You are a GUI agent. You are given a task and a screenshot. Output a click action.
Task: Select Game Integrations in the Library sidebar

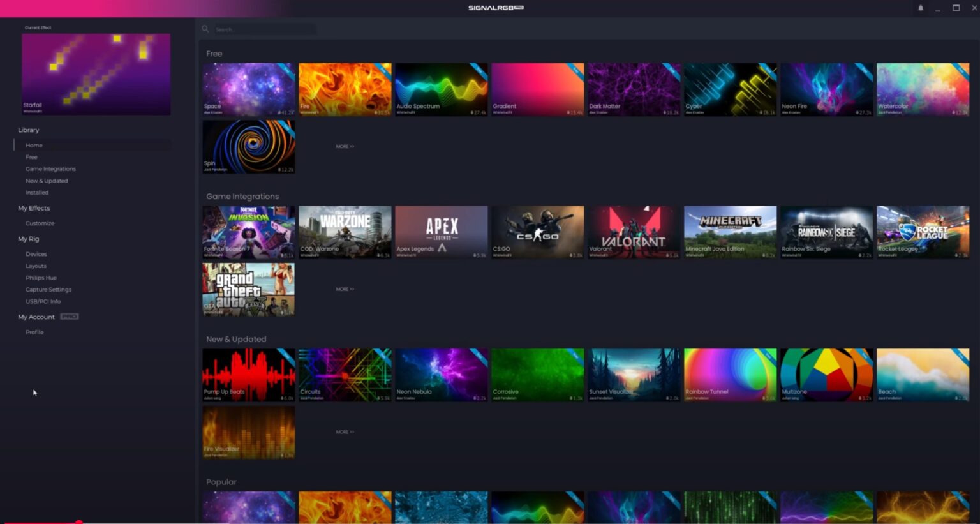50,168
